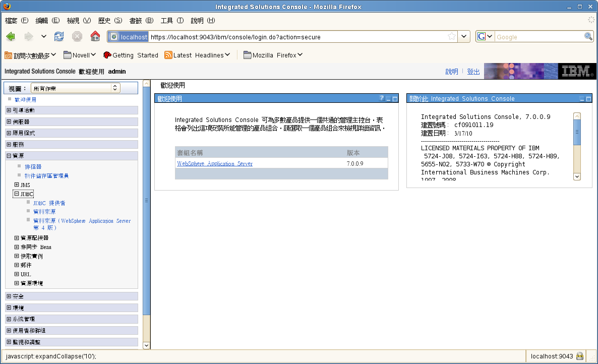The width and height of the screenshot is (598, 364).
Task: Expand the 資源環境 node
Action: [x=17, y=283]
